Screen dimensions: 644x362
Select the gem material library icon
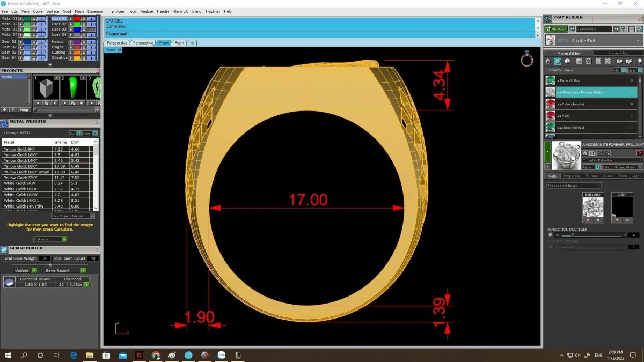(x=558, y=61)
